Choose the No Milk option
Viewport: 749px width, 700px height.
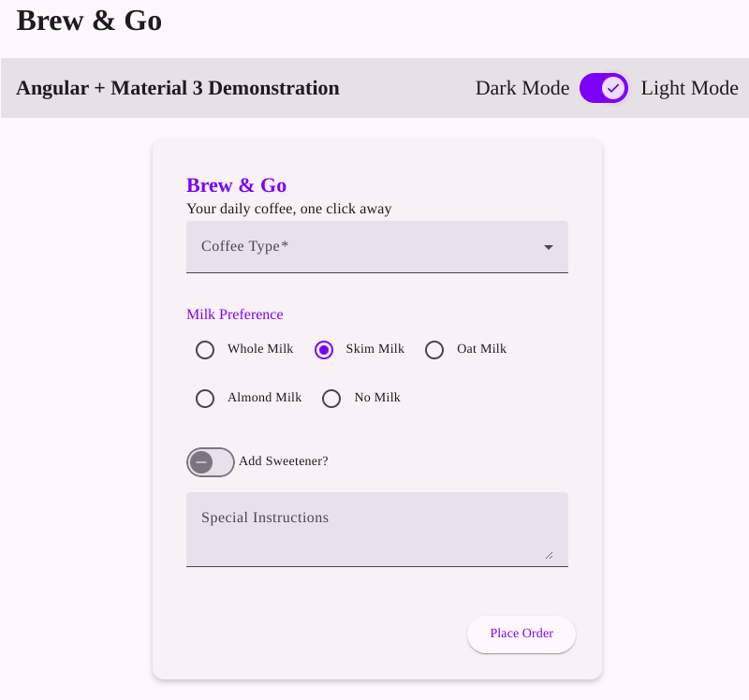[x=331, y=399]
